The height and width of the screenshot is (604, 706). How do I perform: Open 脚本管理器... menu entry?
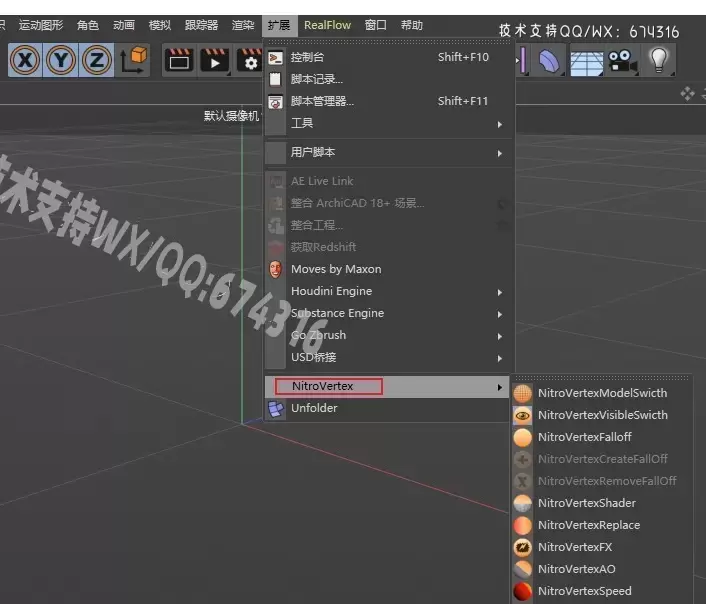389,101
